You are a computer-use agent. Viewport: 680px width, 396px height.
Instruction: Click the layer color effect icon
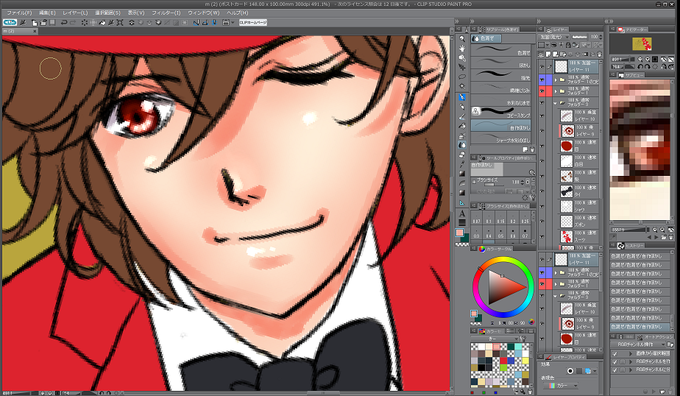(x=588, y=371)
